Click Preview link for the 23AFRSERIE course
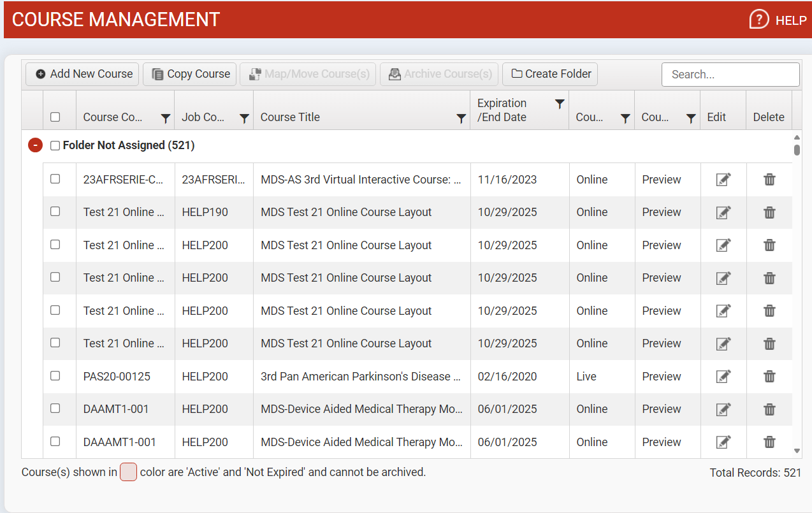The width and height of the screenshot is (812, 513). click(x=662, y=180)
